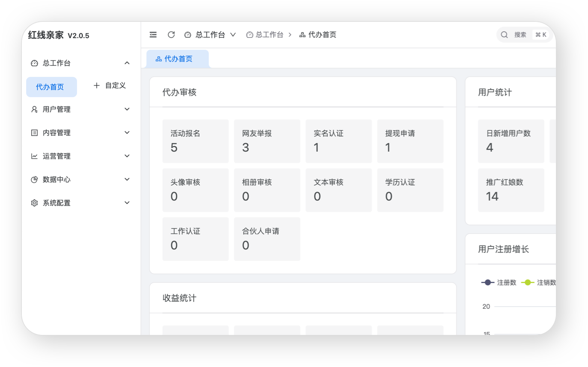Click the 内容管理 list icon
The image size is (588, 367).
click(35, 133)
